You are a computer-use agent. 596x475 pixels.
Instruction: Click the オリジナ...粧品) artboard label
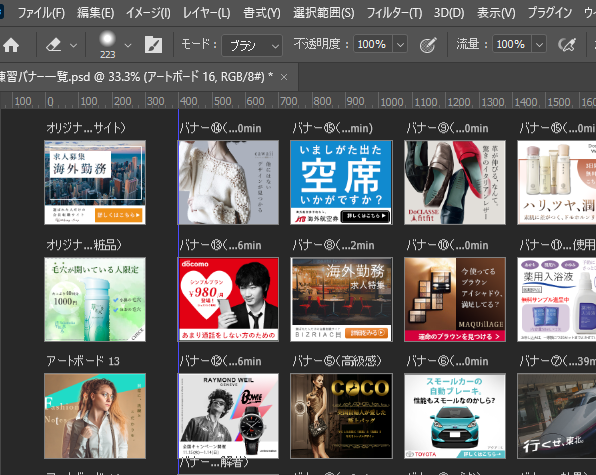[x=84, y=245]
